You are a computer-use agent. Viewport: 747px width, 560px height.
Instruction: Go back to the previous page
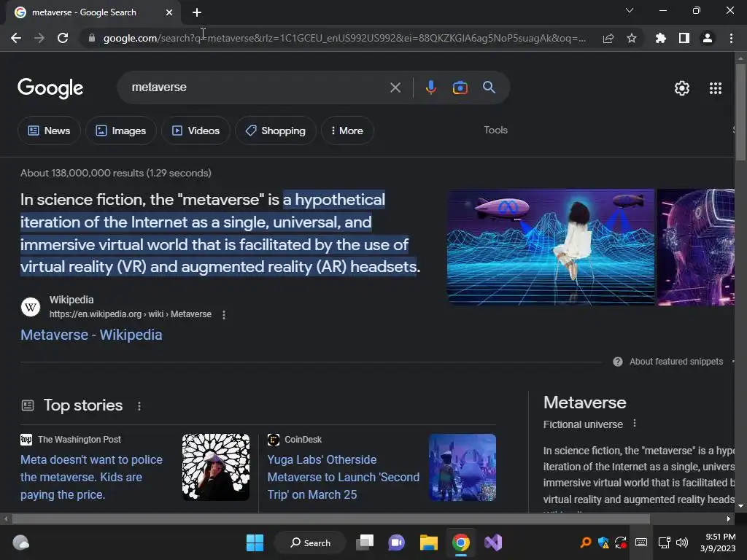[x=16, y=38]
